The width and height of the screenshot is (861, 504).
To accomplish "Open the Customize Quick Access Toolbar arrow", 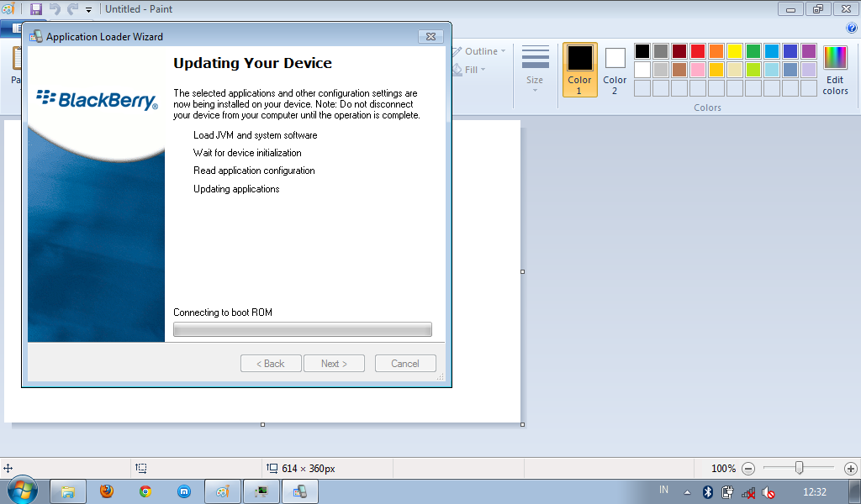I will (88, 10).
